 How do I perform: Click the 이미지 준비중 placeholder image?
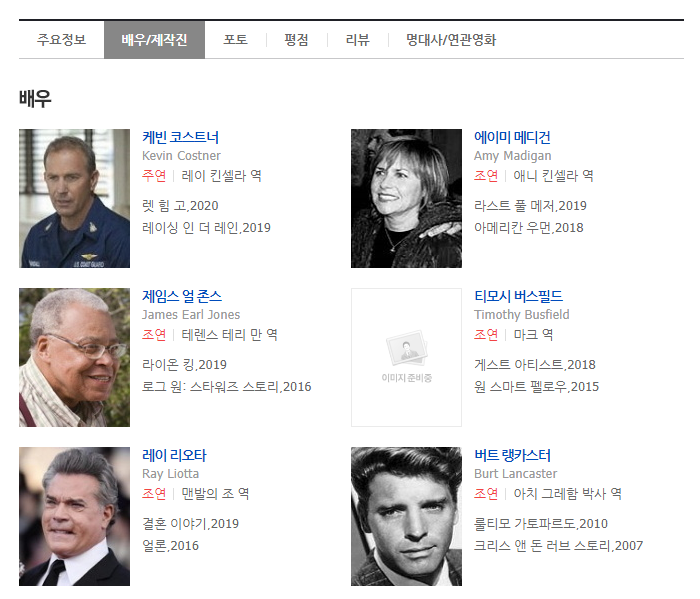coord(406,357)
